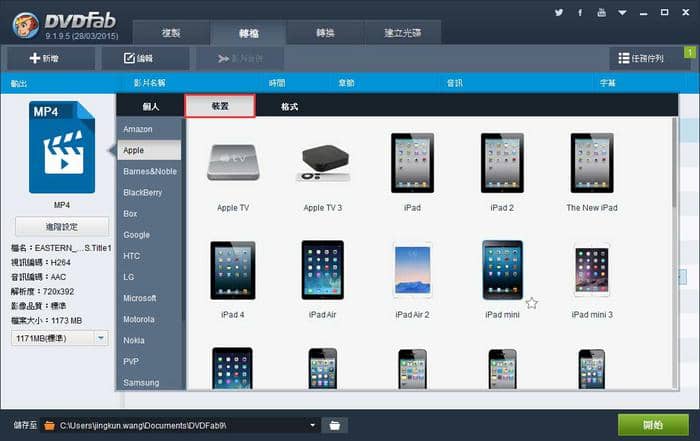The width and height of the screenshot is (700, 441).
Task: Click the add (新增) button with plus icon
Action: [x=51, y=58]
